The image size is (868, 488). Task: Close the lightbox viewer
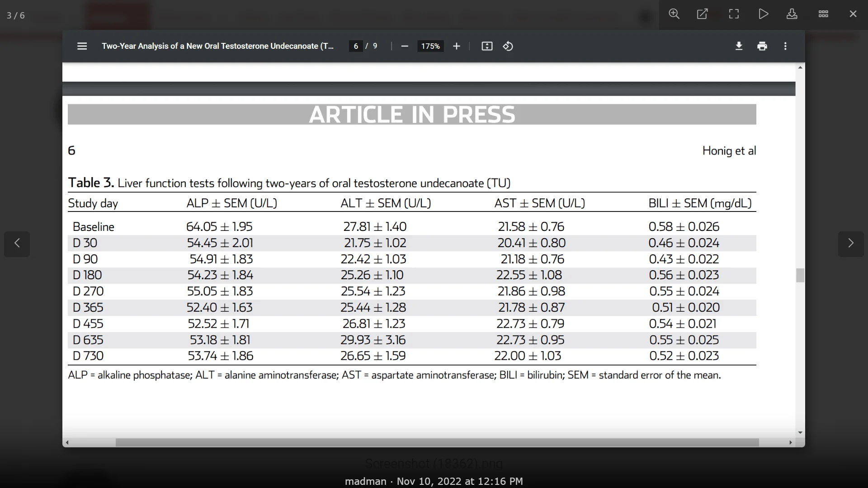point(853,14)
